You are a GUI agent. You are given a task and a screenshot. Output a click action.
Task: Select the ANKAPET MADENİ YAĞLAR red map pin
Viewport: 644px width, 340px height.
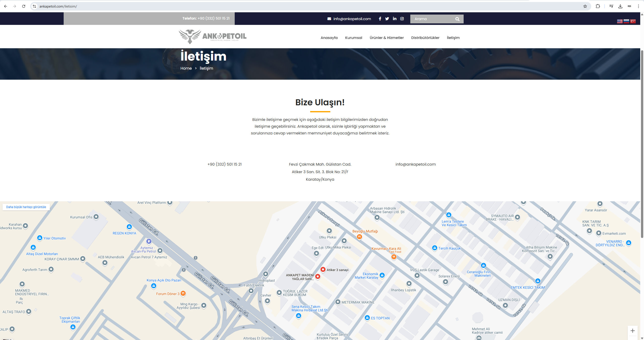318,276
